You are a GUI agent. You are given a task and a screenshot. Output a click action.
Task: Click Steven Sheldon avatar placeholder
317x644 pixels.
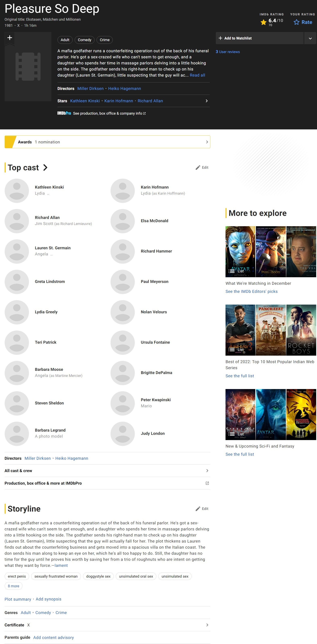(17, 403)
